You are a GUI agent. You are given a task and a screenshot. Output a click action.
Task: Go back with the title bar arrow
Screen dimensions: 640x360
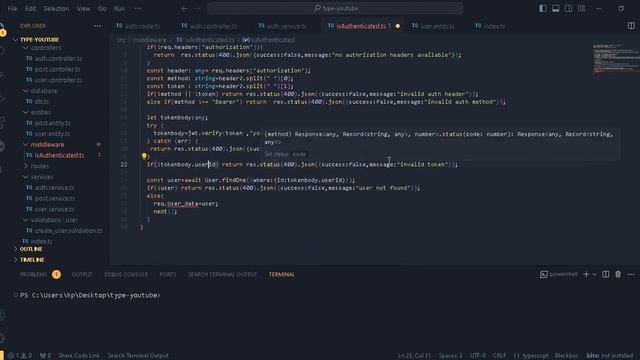pos(184,8)
